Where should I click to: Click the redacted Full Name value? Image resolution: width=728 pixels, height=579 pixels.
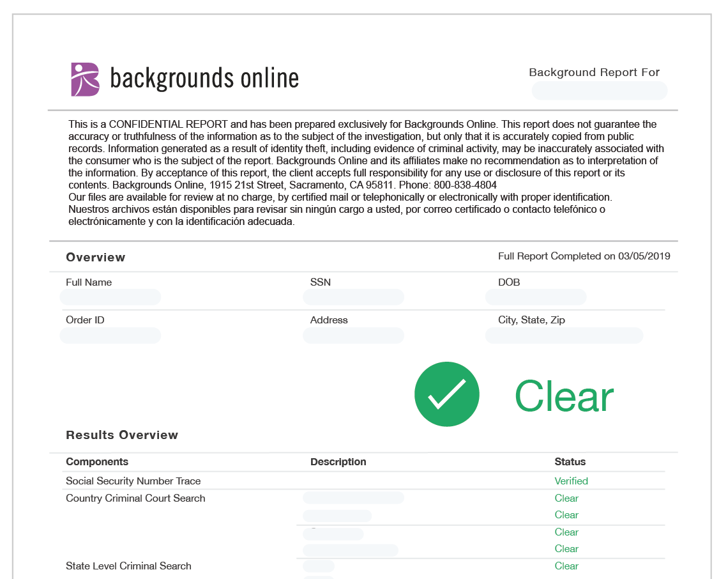pyautogui.click(x=110, y=297)
